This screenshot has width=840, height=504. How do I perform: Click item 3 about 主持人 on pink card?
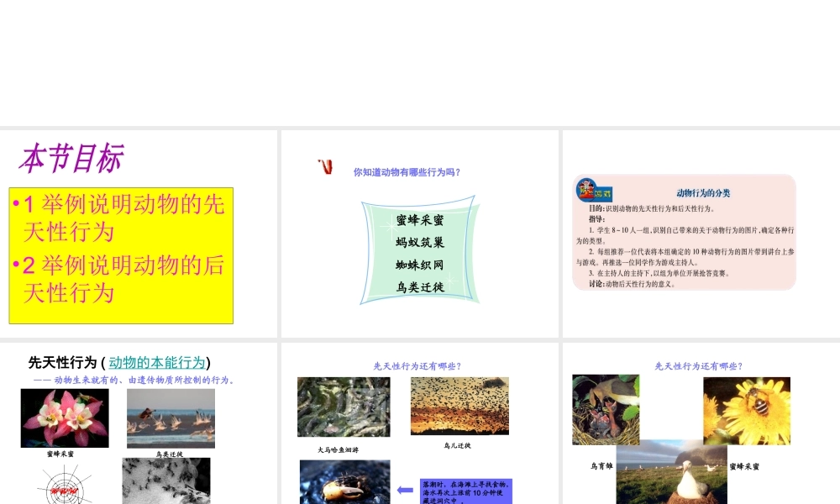[659, 273]
